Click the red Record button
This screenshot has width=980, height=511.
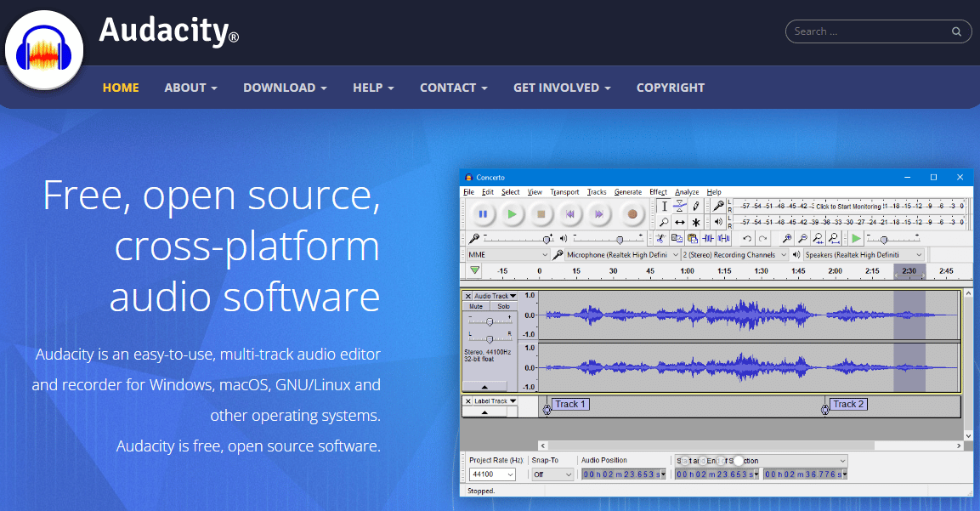click(632, 214)
